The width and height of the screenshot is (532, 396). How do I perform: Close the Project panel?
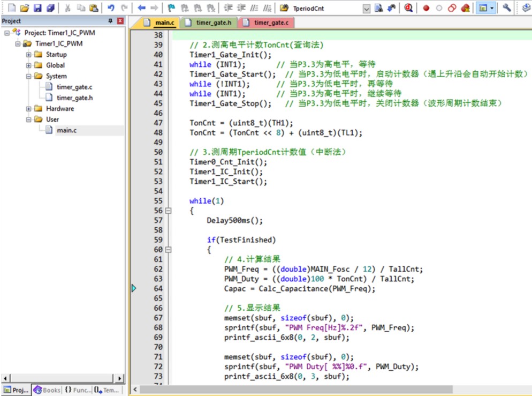pyautogui.click(x=120, y=21)
